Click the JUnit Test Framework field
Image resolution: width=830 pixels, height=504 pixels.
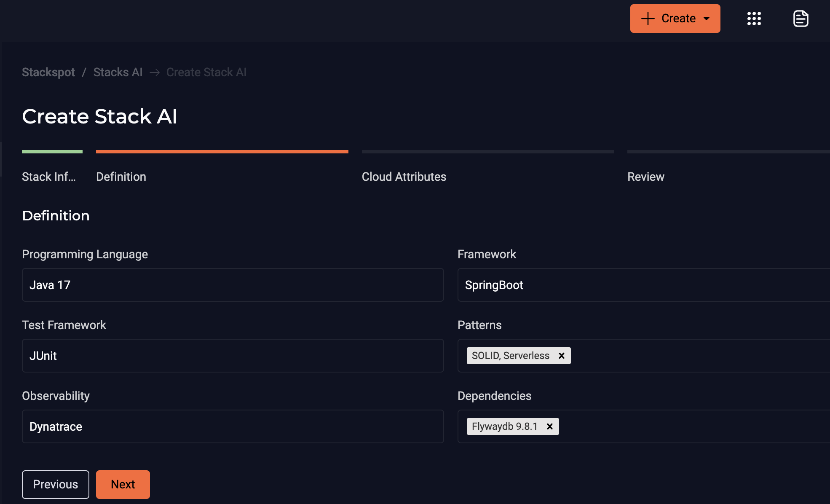pos(232,355)
